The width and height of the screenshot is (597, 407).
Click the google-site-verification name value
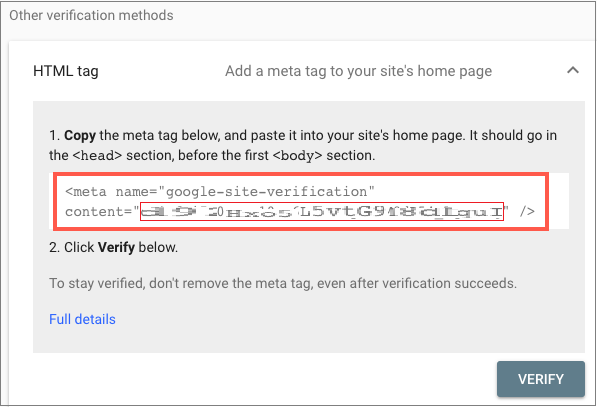pyautogui.click(x=267, y=192)
